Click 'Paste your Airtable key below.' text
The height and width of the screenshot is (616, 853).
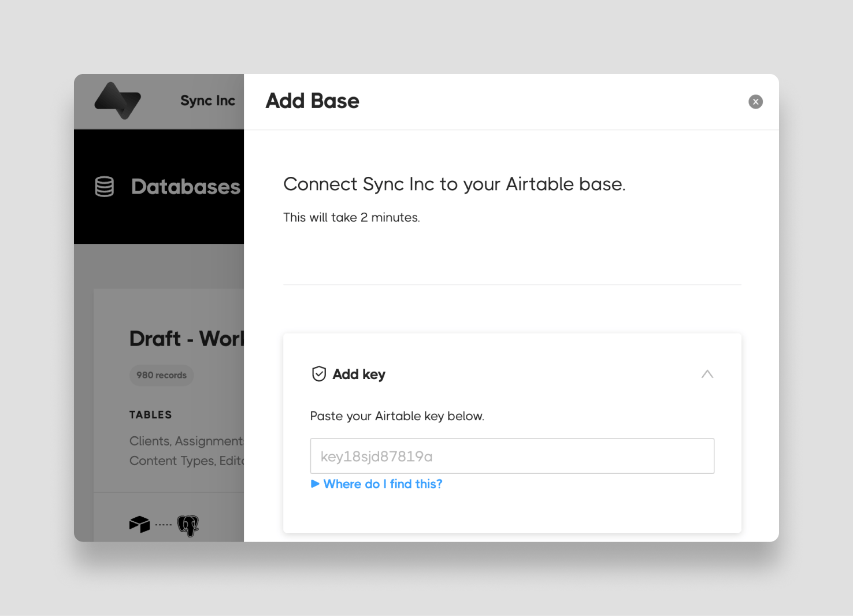(x=397, y=416)
